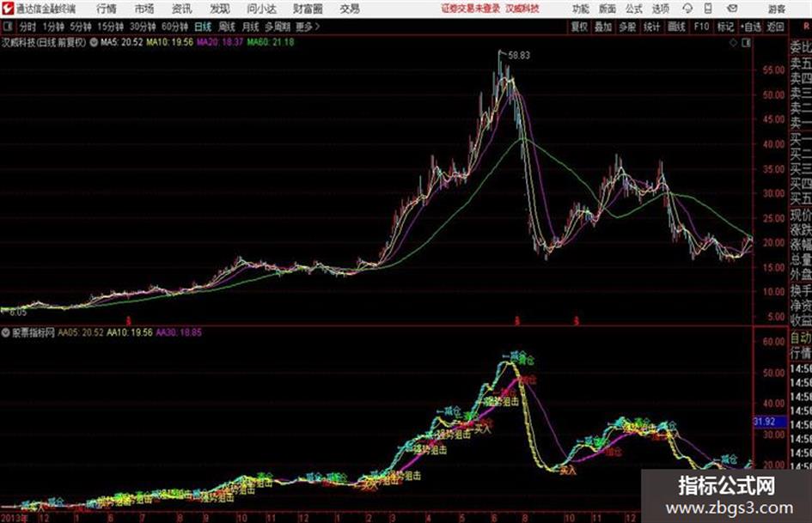The image size is (812, 523).
Task: Switch to 5分钟 chart period
Action: tap(81, 27)
